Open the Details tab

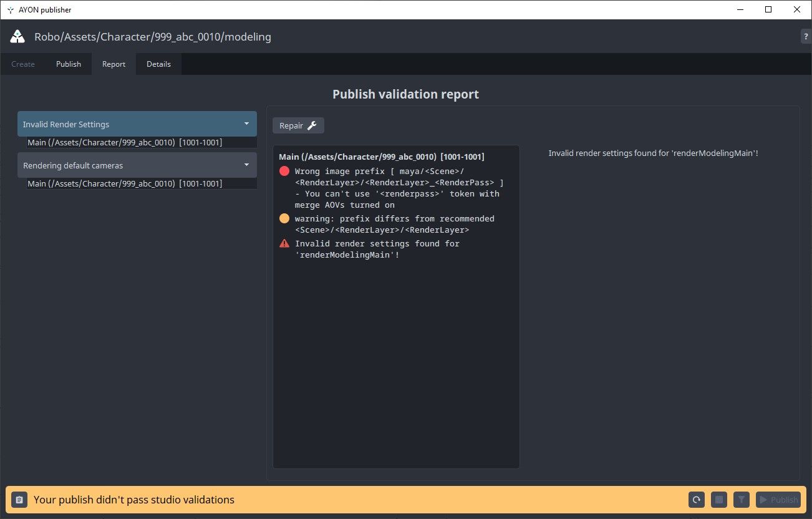(158, 64)
